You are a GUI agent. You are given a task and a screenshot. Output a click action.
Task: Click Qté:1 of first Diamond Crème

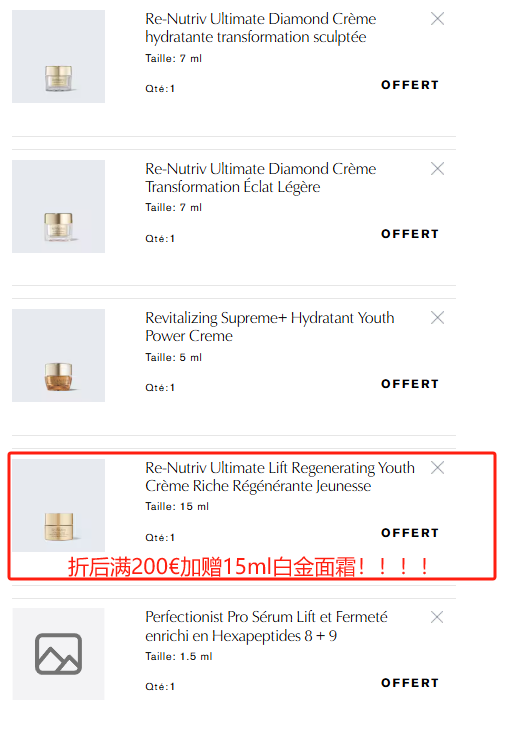coord(160,89)
